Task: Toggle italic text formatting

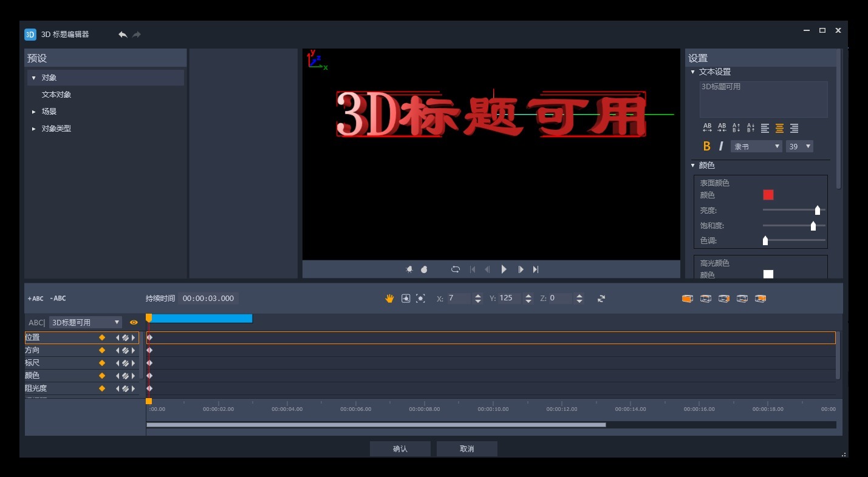Action: point(721,146)
